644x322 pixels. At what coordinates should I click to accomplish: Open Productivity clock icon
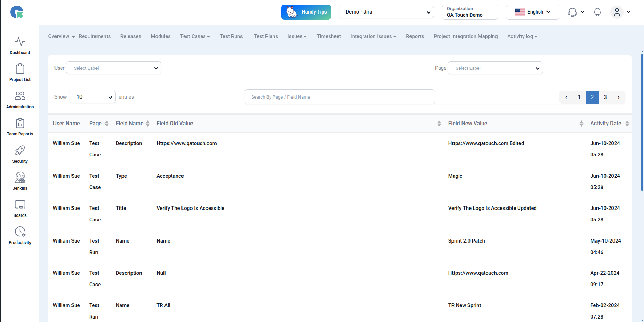pos(20,232)
